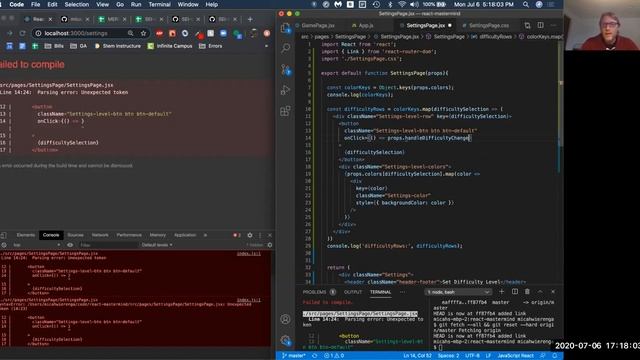Open the Source Control view
Viewport: 640px width, 360px height.
click(x=285, y=69)
